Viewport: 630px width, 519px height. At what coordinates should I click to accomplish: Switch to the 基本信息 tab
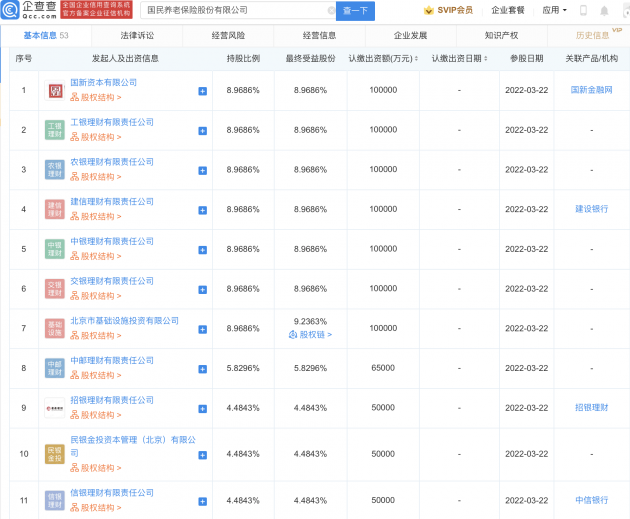tap(46, 35)
